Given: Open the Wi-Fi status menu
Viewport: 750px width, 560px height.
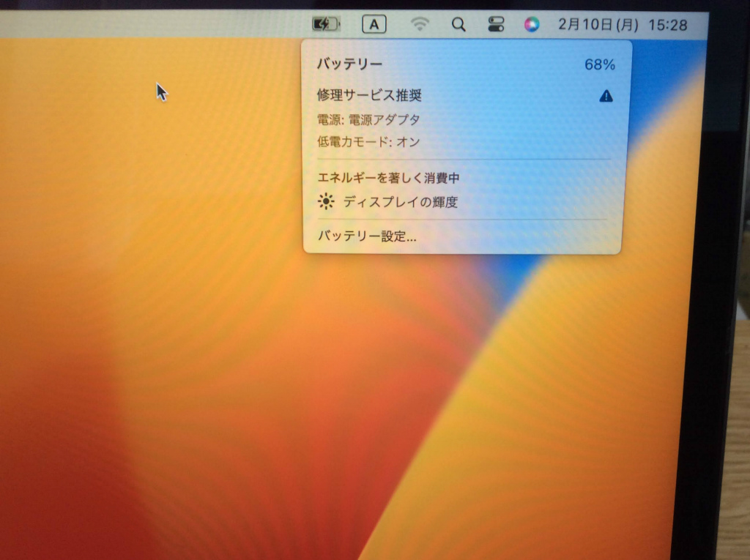Looking at the screenshot, I should coord(420,24).
